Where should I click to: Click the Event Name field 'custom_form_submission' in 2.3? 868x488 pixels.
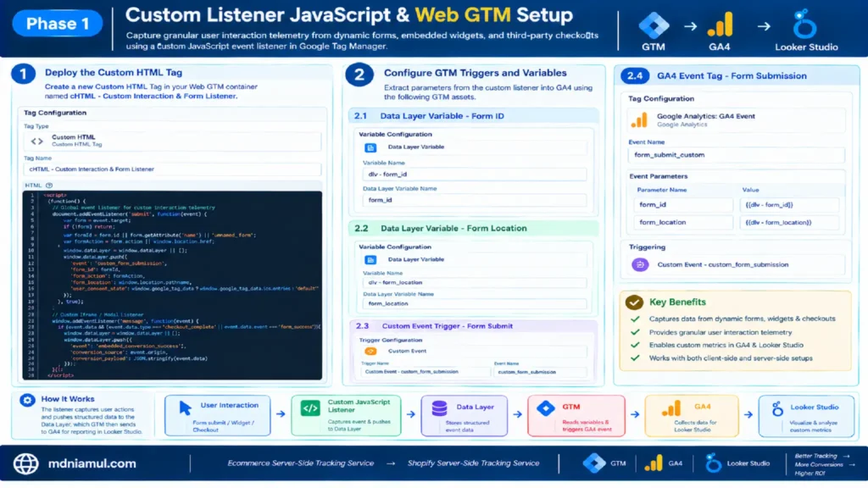coord(540,372)
